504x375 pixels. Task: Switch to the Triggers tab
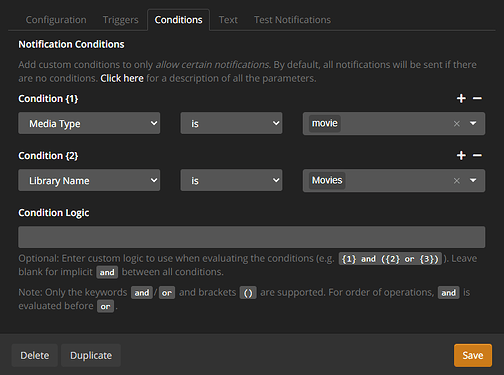click(120, 20)
